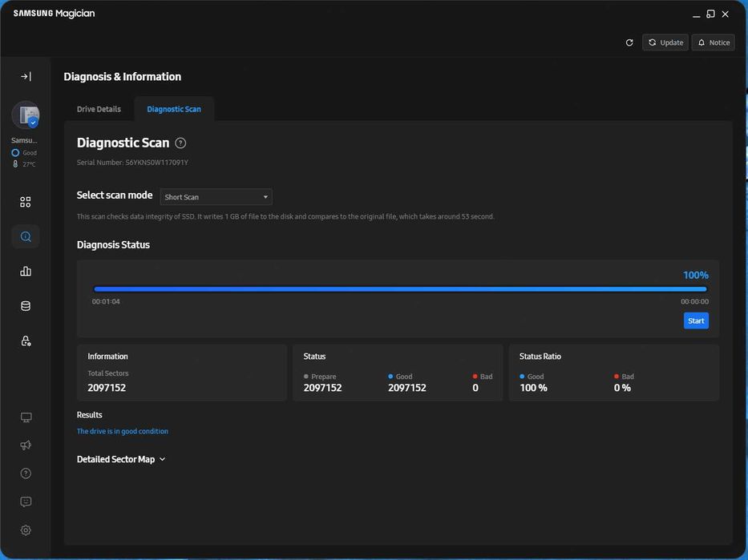Switch to the Drive Details tab

99,109
